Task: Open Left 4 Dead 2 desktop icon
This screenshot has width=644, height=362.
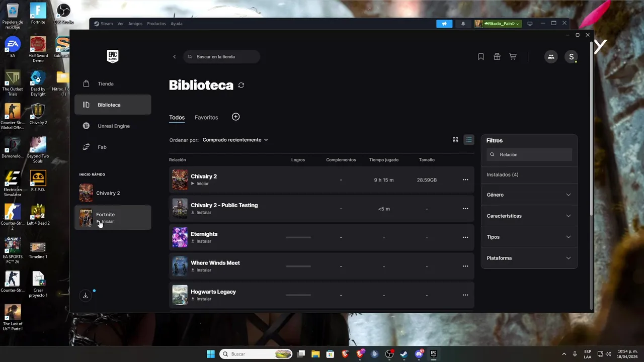Action: click(x=38, y=215)
